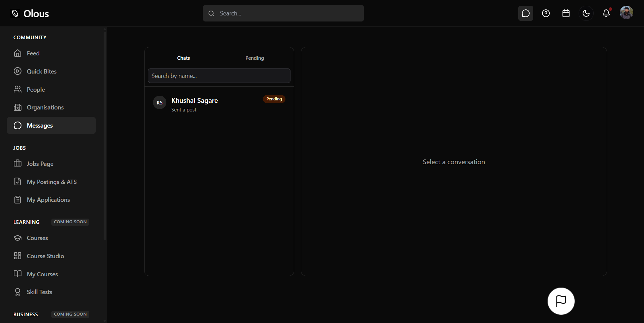Click the magnifier icon in search bar
644x323 pixels.
[211, 13]
